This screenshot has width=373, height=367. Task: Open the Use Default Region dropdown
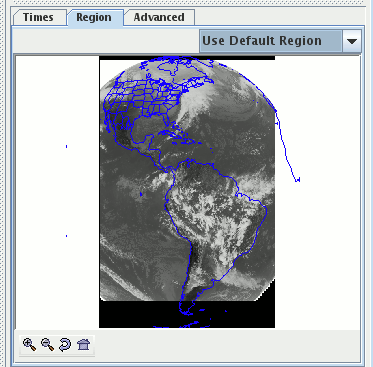[x=280, y=41]
